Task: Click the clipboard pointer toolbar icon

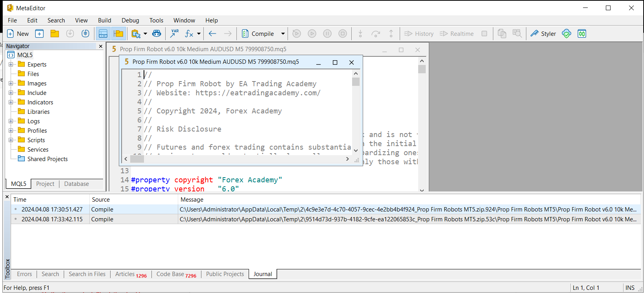Action: click(x=136, y=34)
